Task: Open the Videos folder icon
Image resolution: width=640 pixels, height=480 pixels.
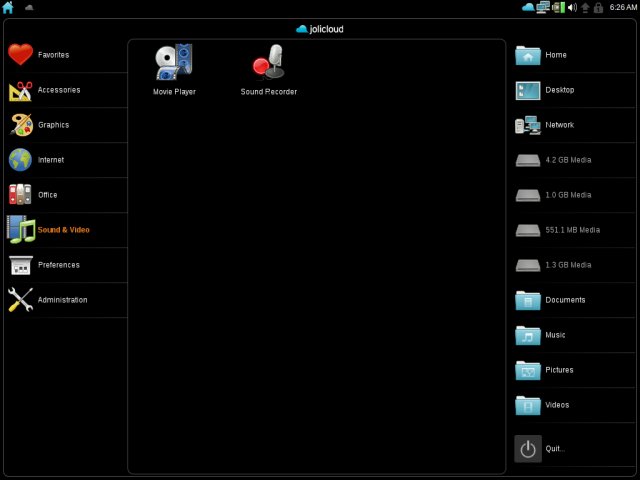Action: click(x=528, y=406)
